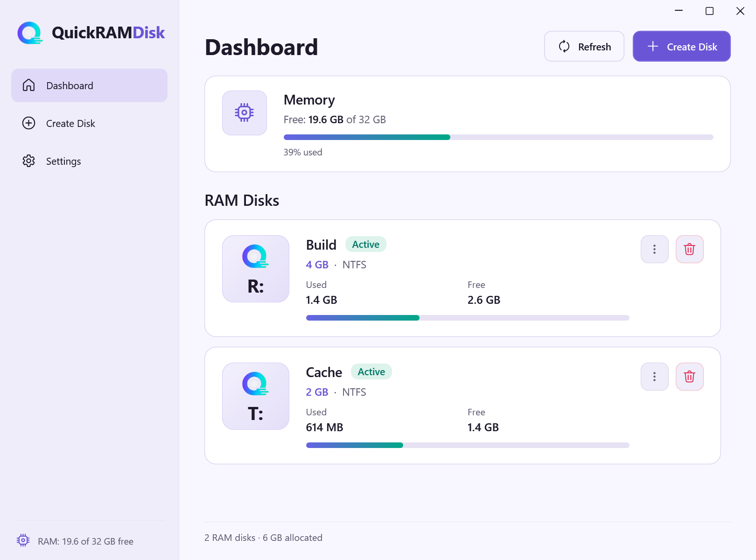Click the Cache disk Active badge

coord(371,372)
